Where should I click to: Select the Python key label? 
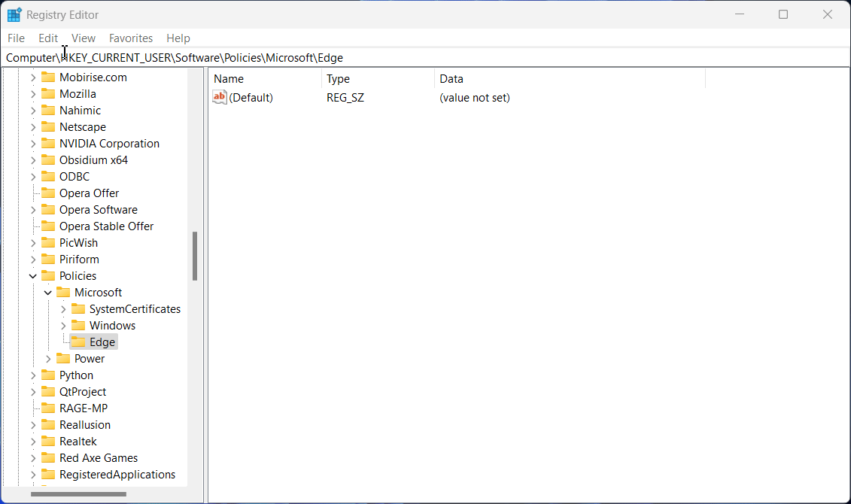pyautogui.click(x=76, y=375)
